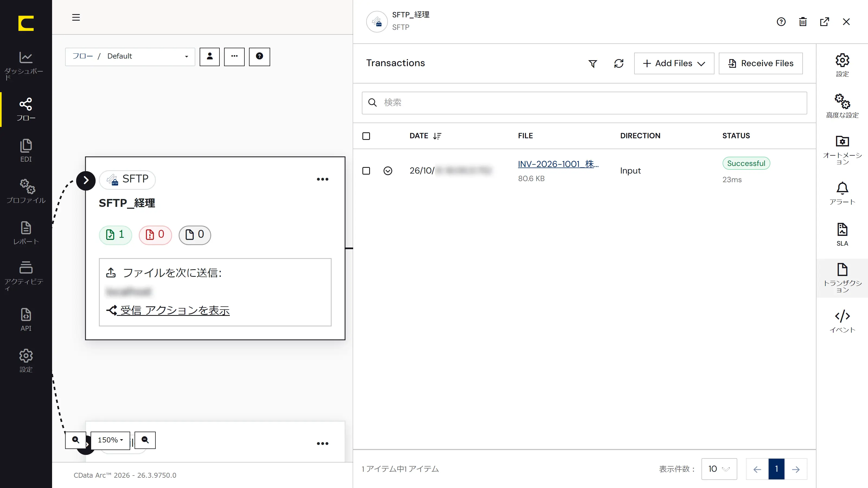Open the フロー / Default workspace dropdown
The height and width of the screenshot is (488, 868).
[x=130, y=57]
